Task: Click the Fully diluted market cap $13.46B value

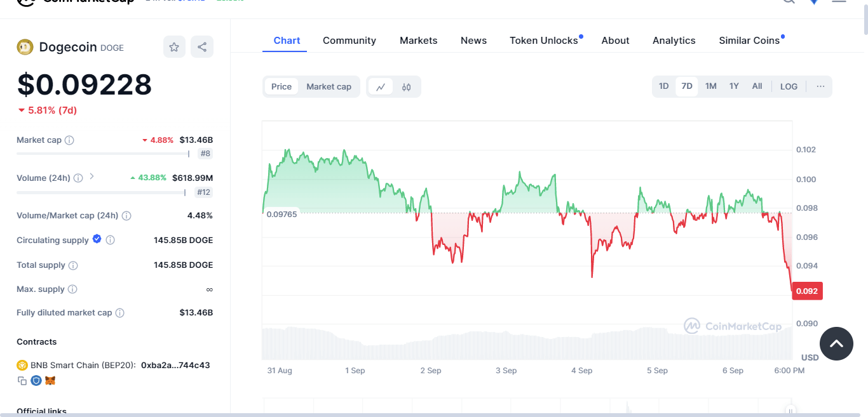Action: 196,313
